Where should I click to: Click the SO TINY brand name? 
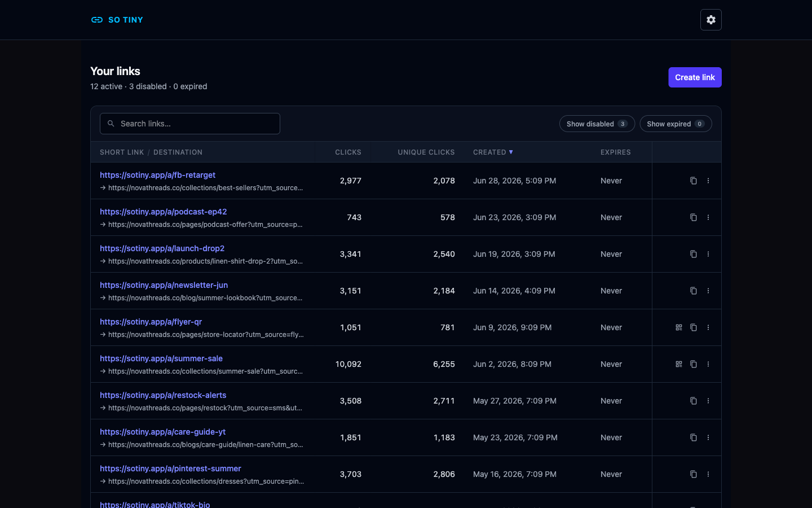point(126,20)
